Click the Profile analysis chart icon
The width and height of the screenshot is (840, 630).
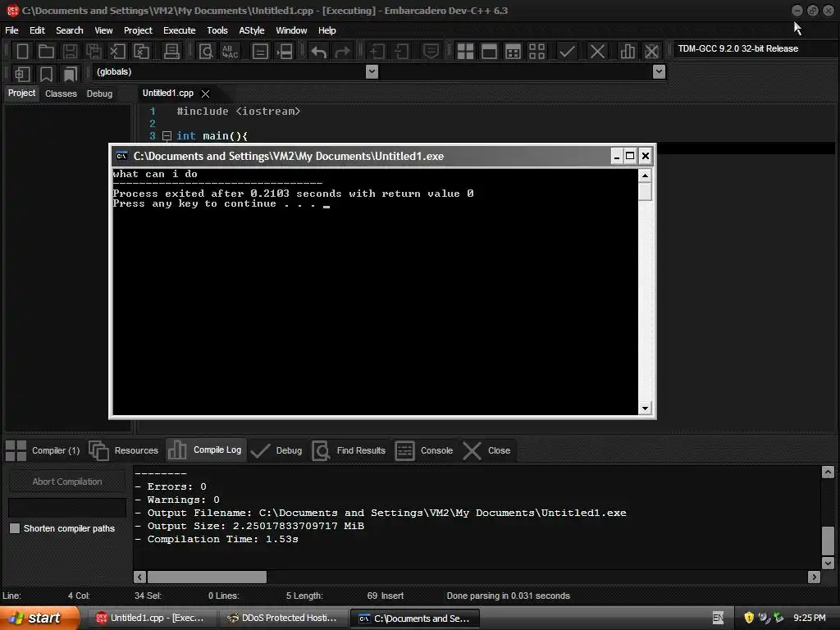pos(628,52)
